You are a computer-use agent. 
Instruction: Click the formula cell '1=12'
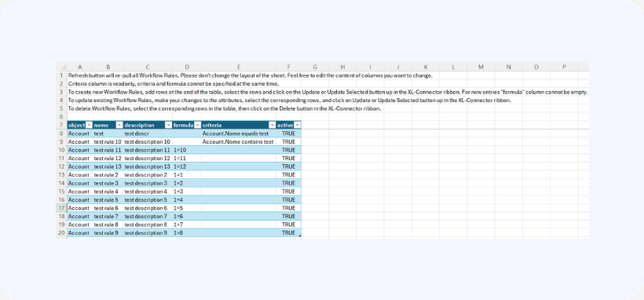coord(187,166)
